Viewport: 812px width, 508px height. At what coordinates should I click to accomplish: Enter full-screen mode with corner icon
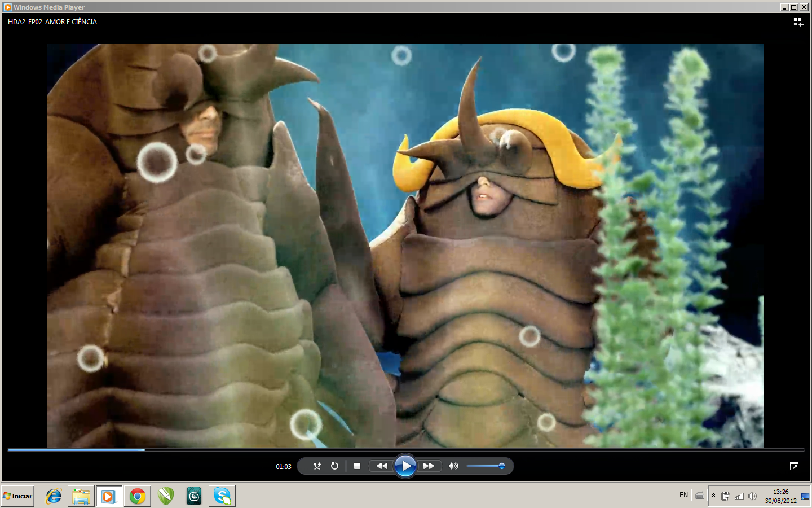(794, 466)
